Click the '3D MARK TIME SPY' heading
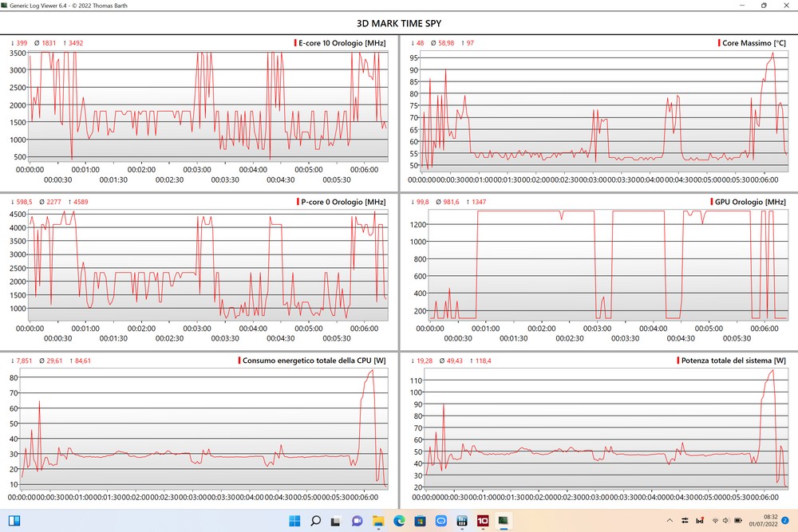 click(399, 23)
